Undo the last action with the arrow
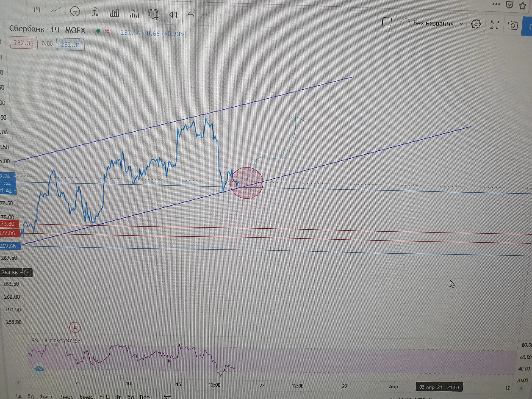Screen dimensions: 532x399 pyautogui.click(x=190, y=15)
